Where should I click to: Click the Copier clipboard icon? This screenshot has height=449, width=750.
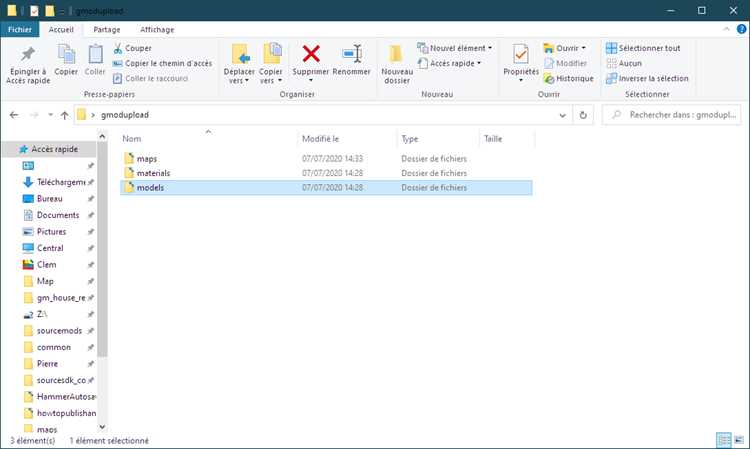click(x=66, y=60)
